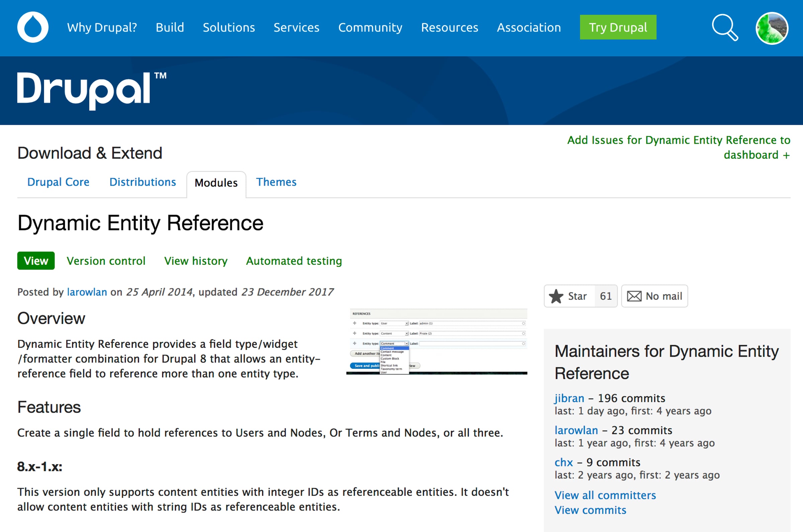Image resolution: width=803 pixels, height=532 pixels.
Task: Click the 8.x-1.x: subheading
Action: [40, 467]
